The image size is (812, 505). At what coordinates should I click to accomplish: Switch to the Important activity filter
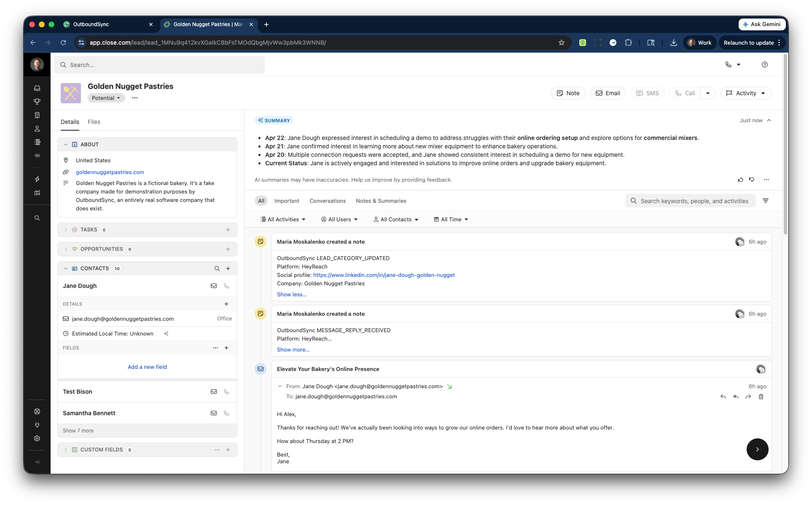287,201
